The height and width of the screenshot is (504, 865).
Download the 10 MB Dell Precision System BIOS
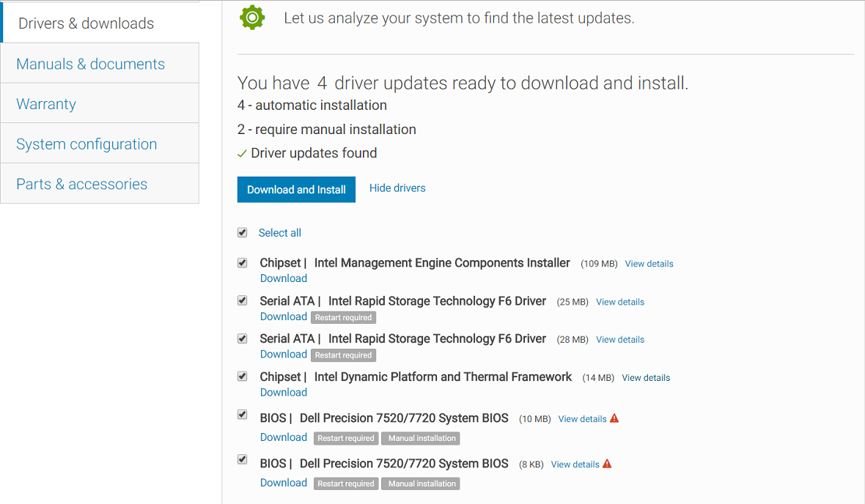[x=284, y=437]
